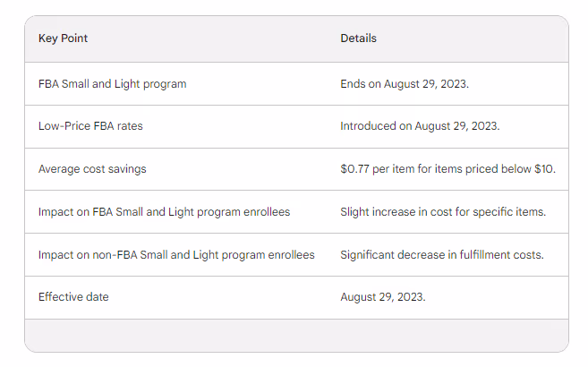Select the Effective date cell
The width and height of the screenshot is (588, 367).
click(x=73, y=296)
